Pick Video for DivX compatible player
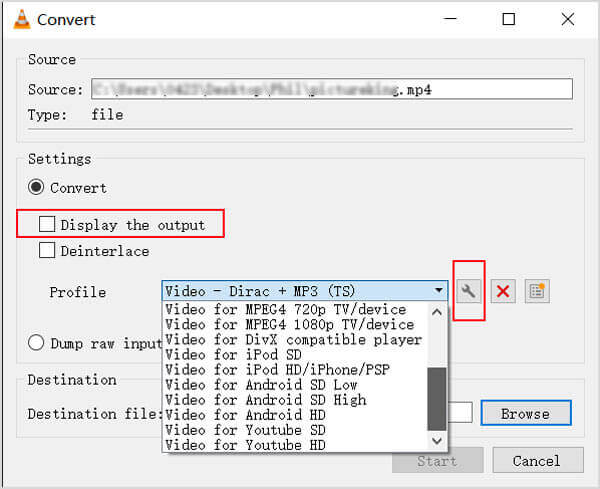The height and width of the screenshot is (489, 600). coord(293,339)
